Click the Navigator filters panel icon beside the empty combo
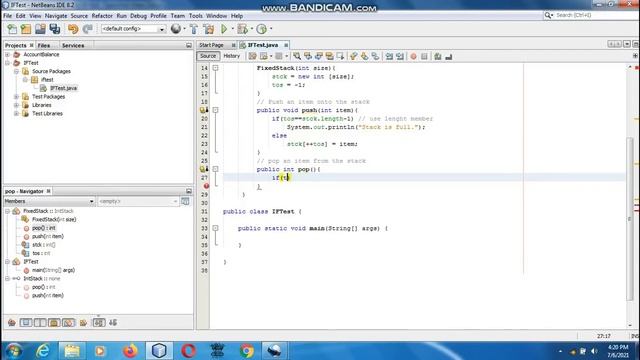 [x=185, y=201]
